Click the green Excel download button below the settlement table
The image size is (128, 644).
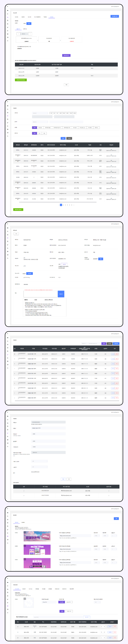tap(21, 80)
